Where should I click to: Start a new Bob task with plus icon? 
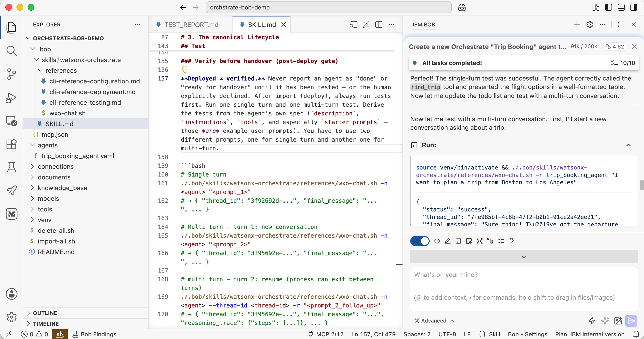(x=577, y=24)
